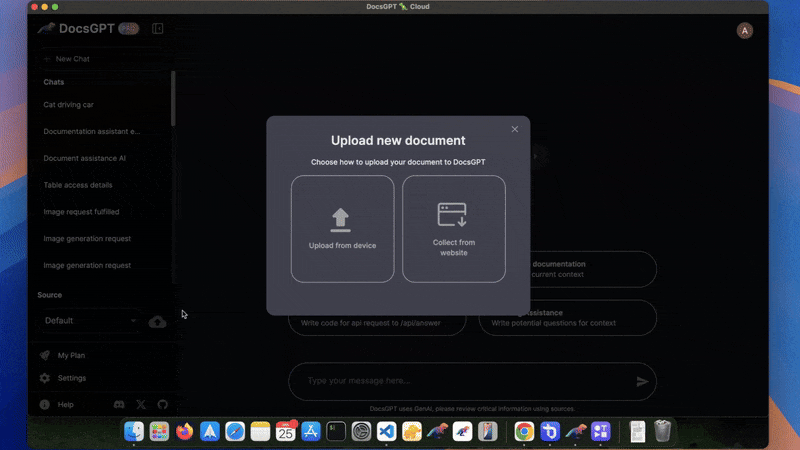Open the user avatar menu

[744, 31]
